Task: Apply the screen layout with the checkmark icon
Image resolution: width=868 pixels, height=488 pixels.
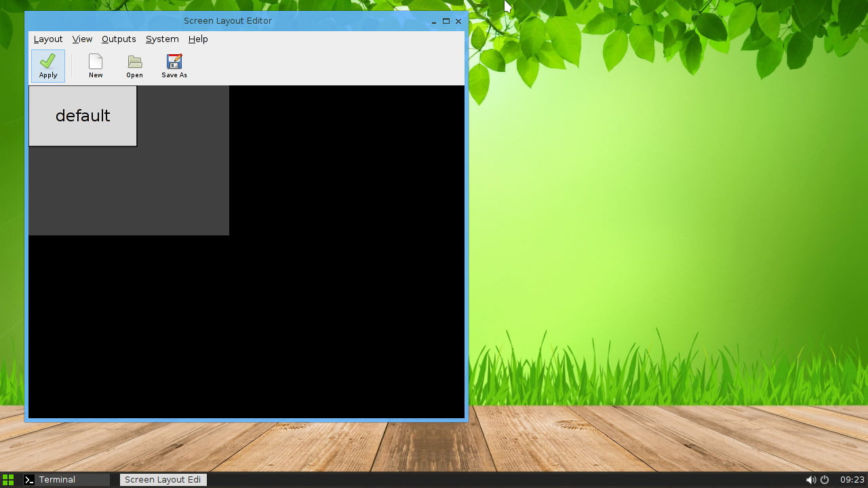Action: (47, 66)
